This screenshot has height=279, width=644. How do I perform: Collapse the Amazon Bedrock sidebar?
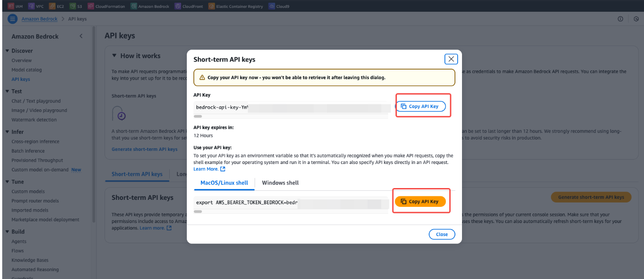81,36
